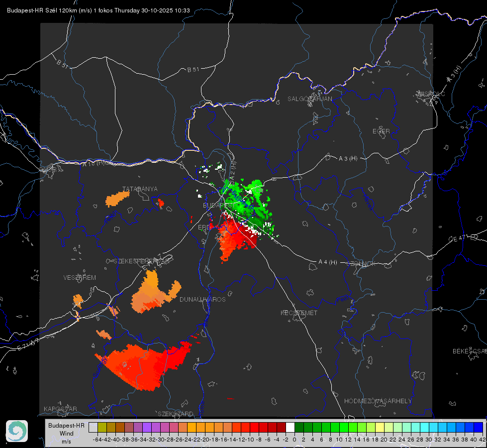
Task: Select the SALGÓTARJÁN label
Action: (x=309, y=99)
